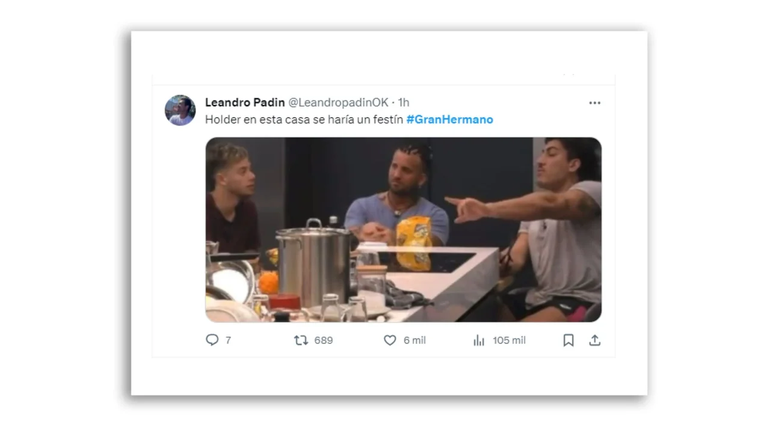Bookmark this tweet
This screenshot has height=433, width=770.
(x=568, y=340)
